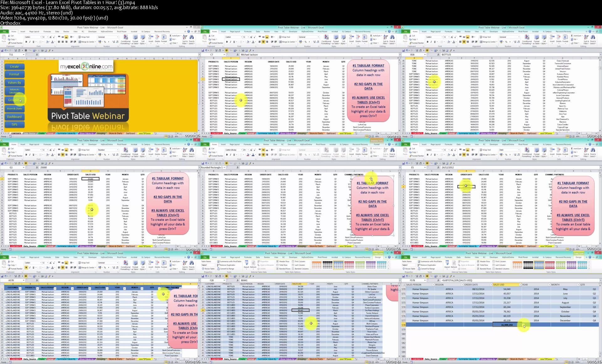This screenshot has width=602, height=364.
Task: Click the Values By button on contents sheet
Action: (14, 83)
